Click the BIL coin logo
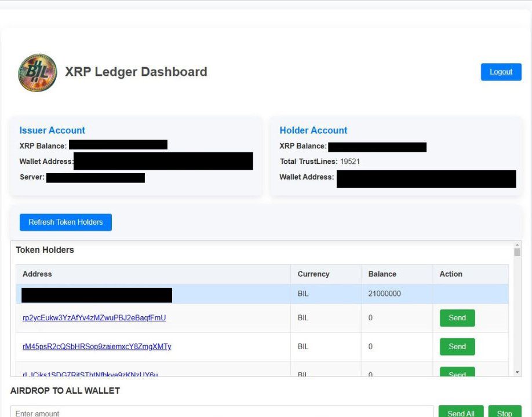532x417 pixels. pos(37,72)
